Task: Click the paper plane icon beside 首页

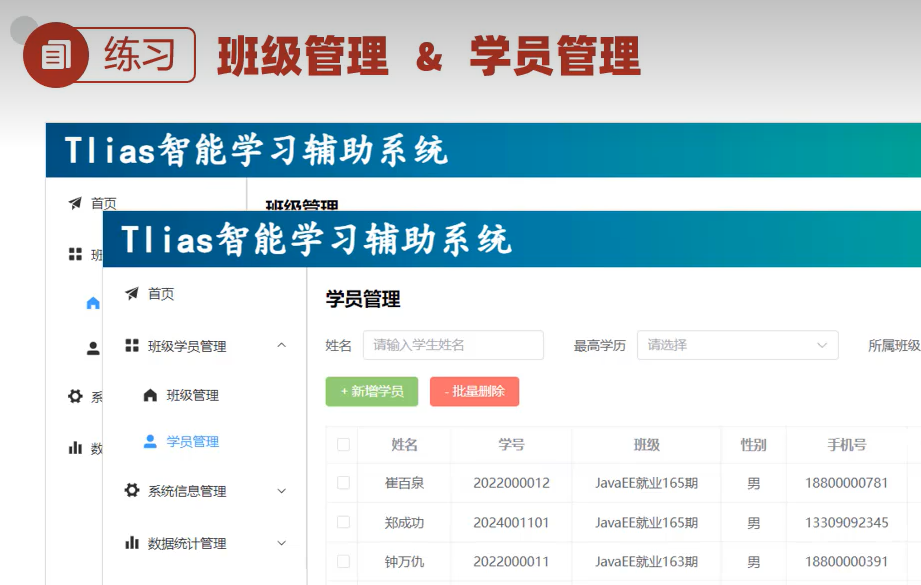Action: point(132,294)
